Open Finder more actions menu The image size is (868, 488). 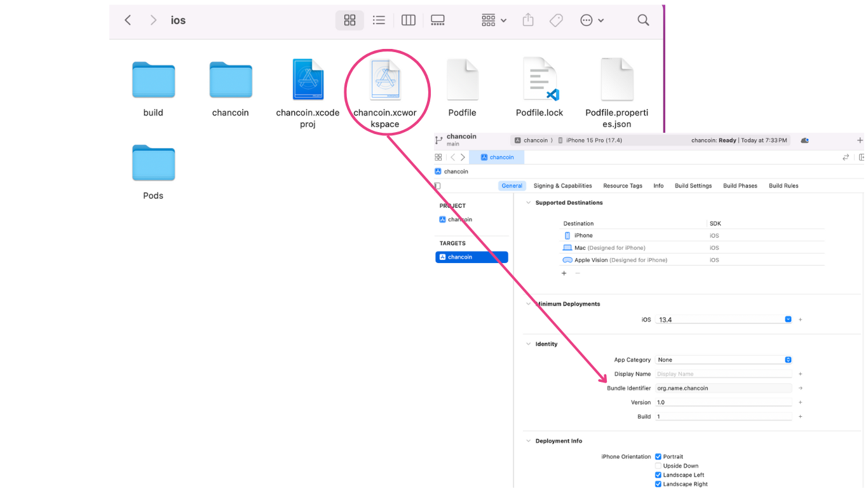click(592, 20)
